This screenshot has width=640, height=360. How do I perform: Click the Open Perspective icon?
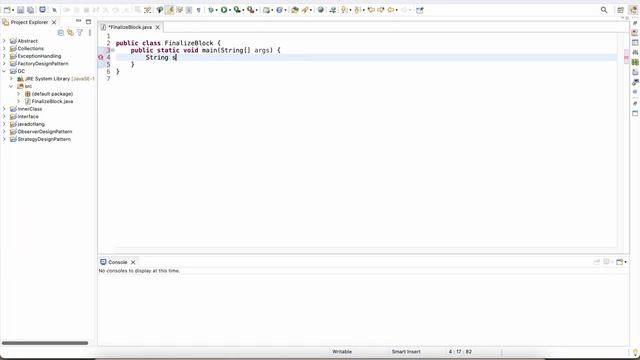[620, 10]
